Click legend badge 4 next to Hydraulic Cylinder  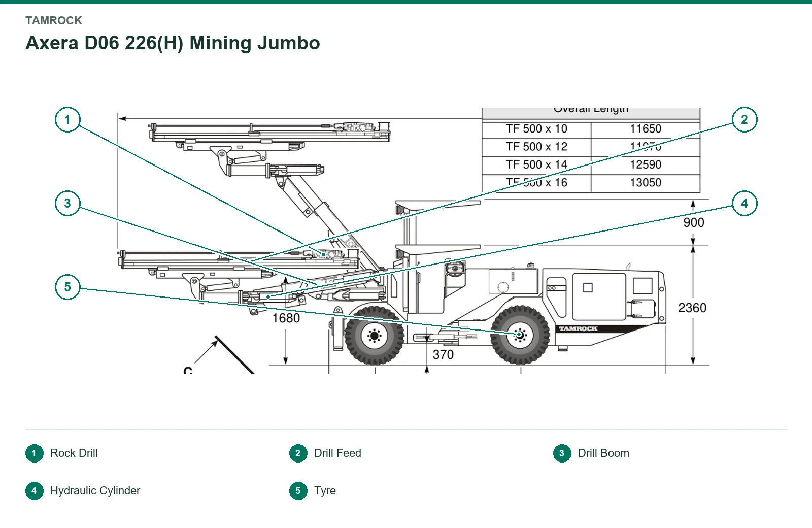coord(35,491)
